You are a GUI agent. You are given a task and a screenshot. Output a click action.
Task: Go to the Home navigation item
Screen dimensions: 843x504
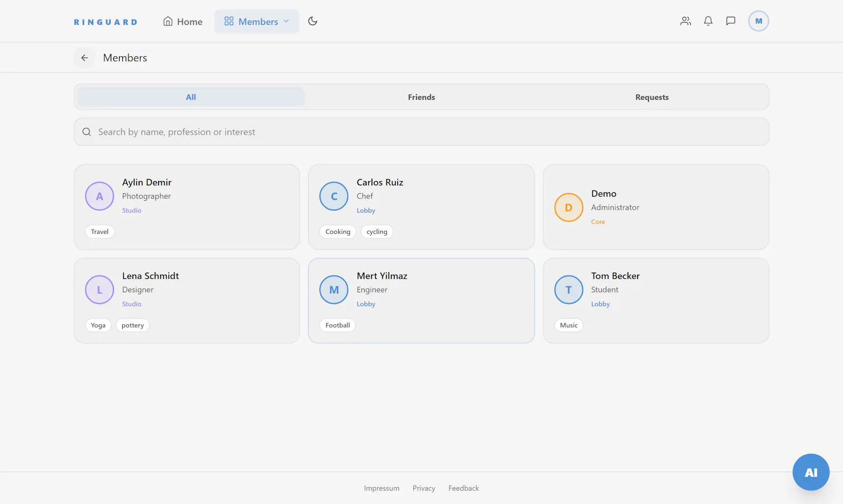point(183,22)
